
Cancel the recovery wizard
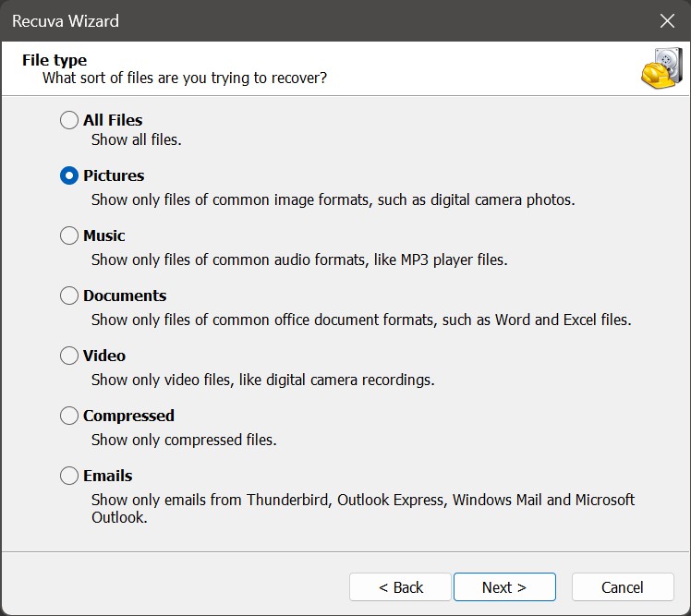pyautogui.click(x=622, y=587)
